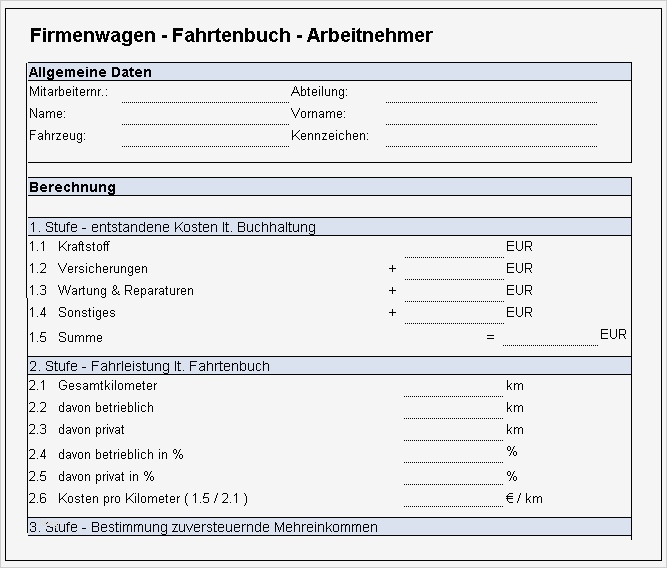This screenshot has width=667, height=568.
Task: Click the Gesamtkilometer km field
Action: [453, 386]
